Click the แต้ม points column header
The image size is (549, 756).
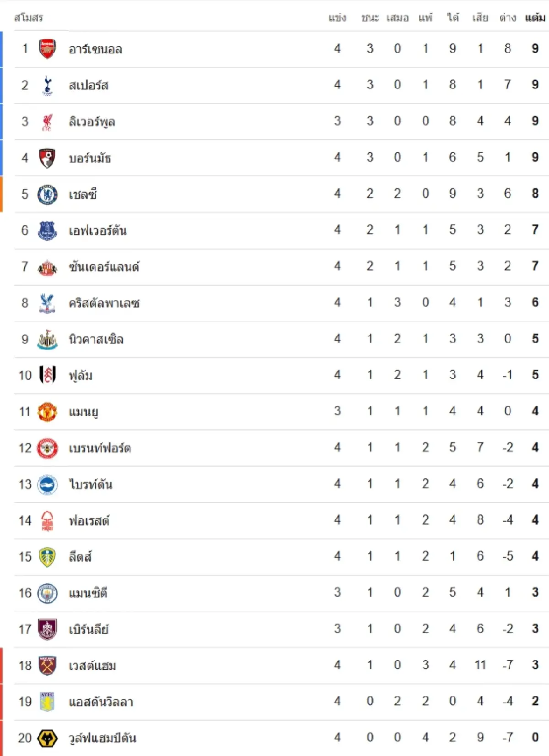click(x=535, y=18)
